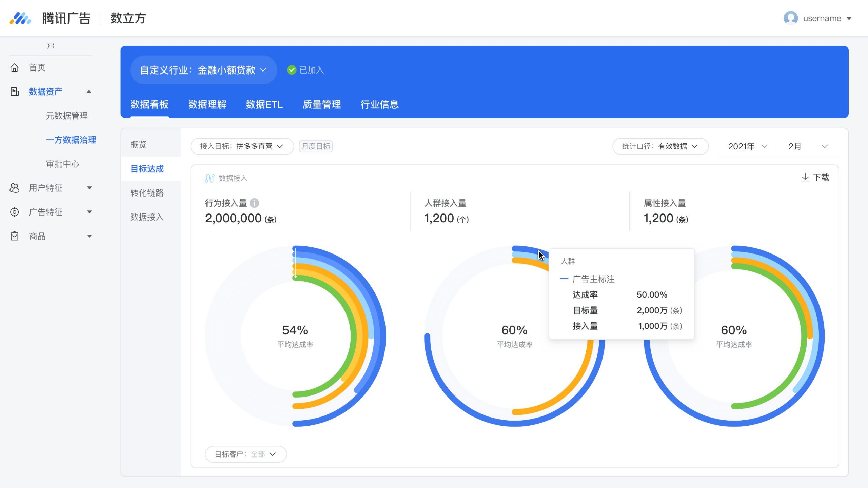Open 元数据管理 in the sidebar
This screenshot has height=488, width=868.
coord(67,116)
